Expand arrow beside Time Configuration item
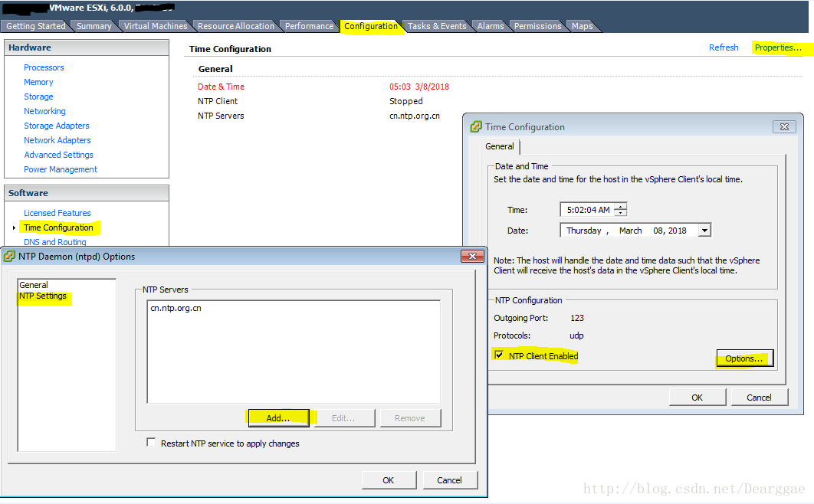This screenshot has width=814, height=504. click(14, 227)
